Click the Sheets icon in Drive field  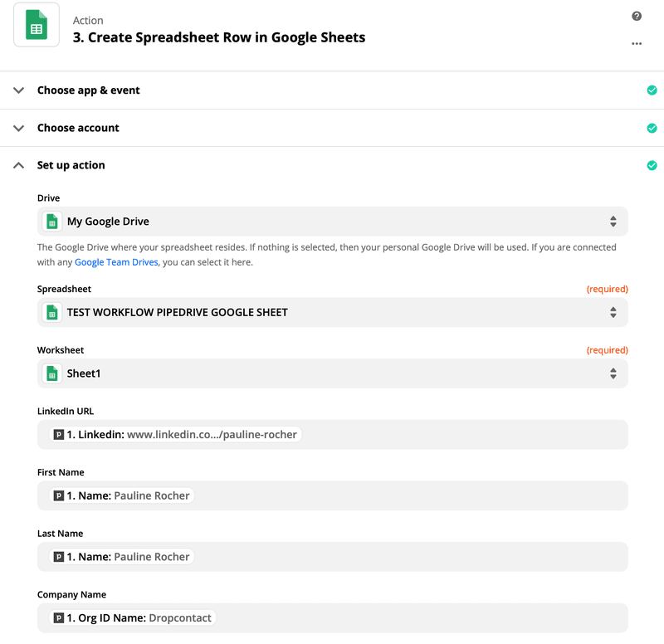click(x=52, y=222)
